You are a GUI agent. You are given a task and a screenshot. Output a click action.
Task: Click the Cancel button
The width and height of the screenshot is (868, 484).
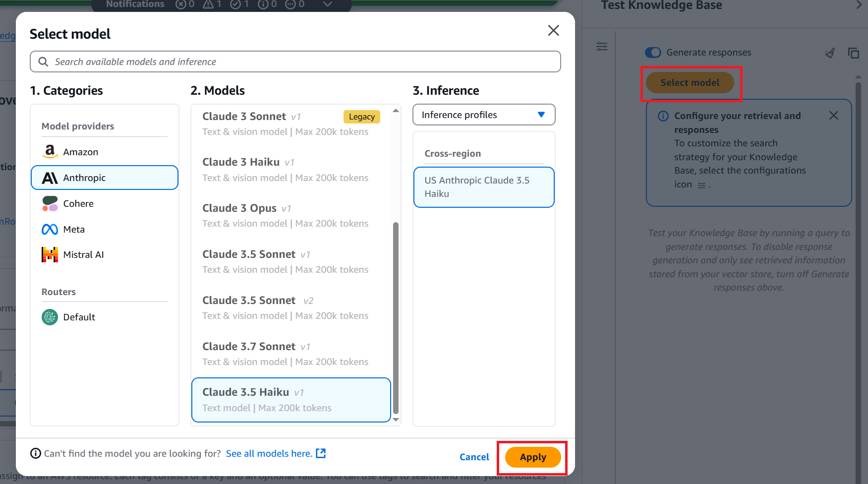pyautogui.click(x=474, y=457)
